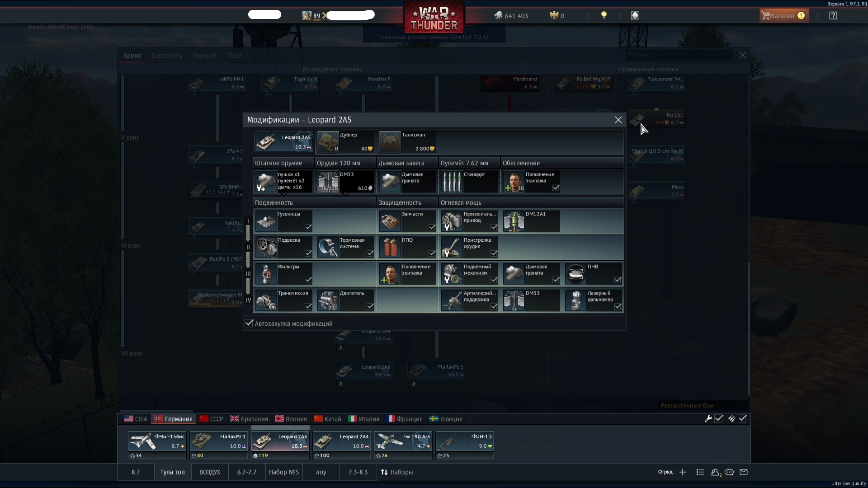Select the DM33 shell in the Огневая мощь grid
Image resolution: width=868 pixels, height=488 pixels.
pos(531,300)
